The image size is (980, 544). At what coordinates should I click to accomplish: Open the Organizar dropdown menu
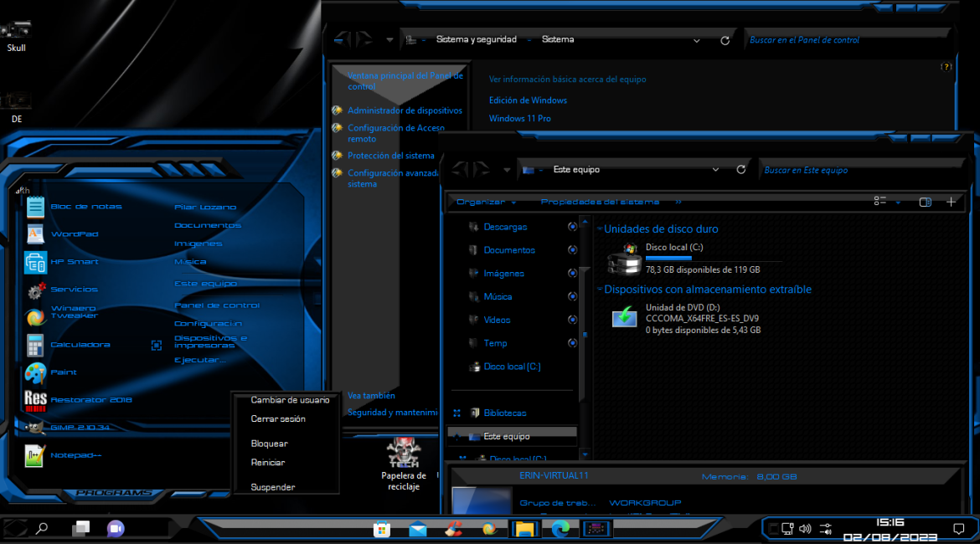point(486,202)
